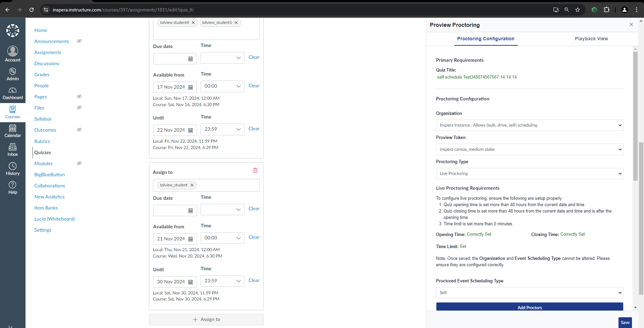Click the first Due date input field
The width and height of the screenshot is (644, 328).
tap(175, 59)
